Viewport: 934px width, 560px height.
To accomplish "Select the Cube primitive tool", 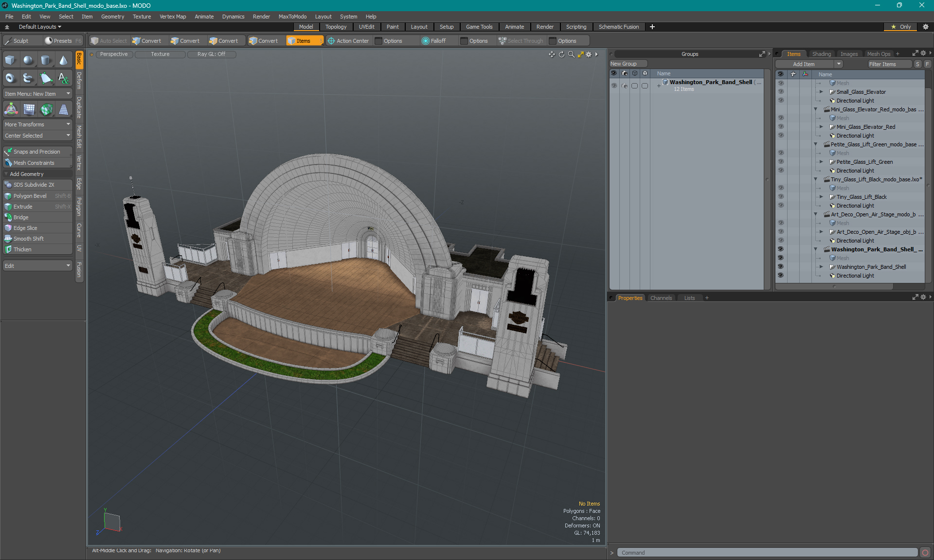I will (x=11, y=60).
